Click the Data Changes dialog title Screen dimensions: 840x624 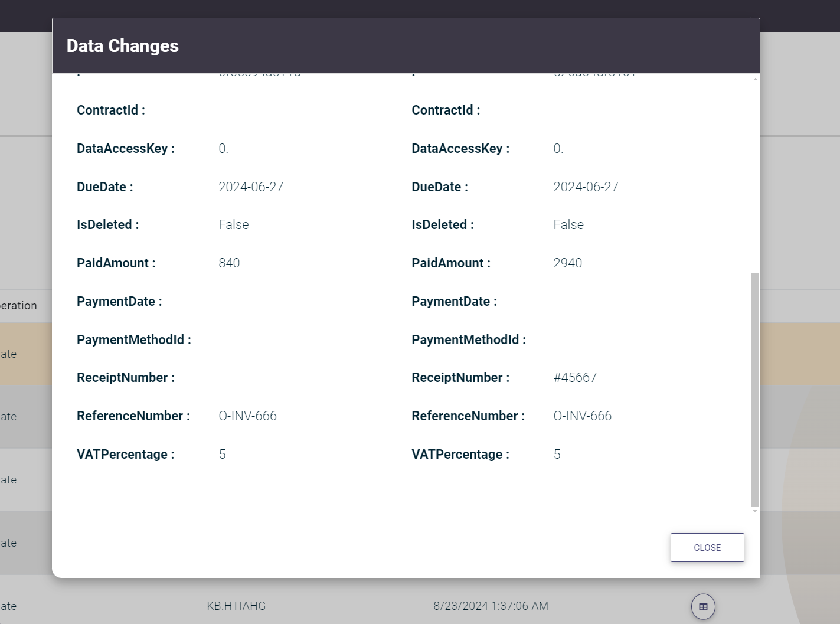(x=123, y=46)
